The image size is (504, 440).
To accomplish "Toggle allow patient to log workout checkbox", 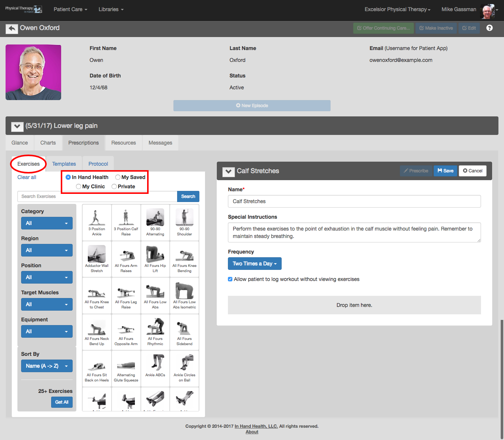I will tap(230, 279).
